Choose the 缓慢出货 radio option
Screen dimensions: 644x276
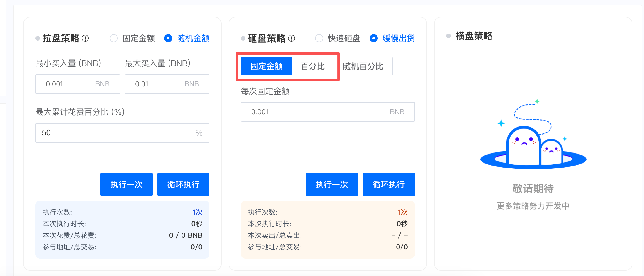[x=374, y=38]
